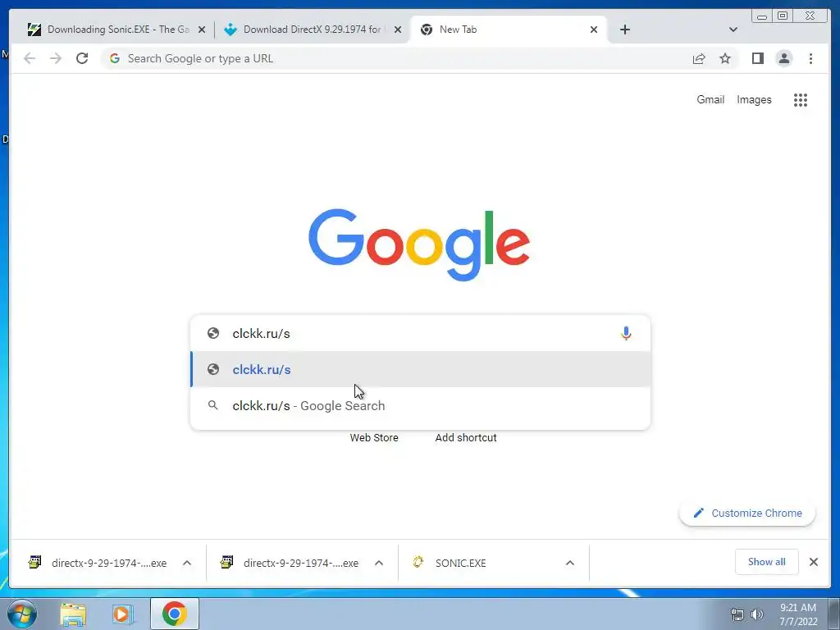Reload the current page
The height and width of the screenshot is (630, 840).
pos(82,58)
